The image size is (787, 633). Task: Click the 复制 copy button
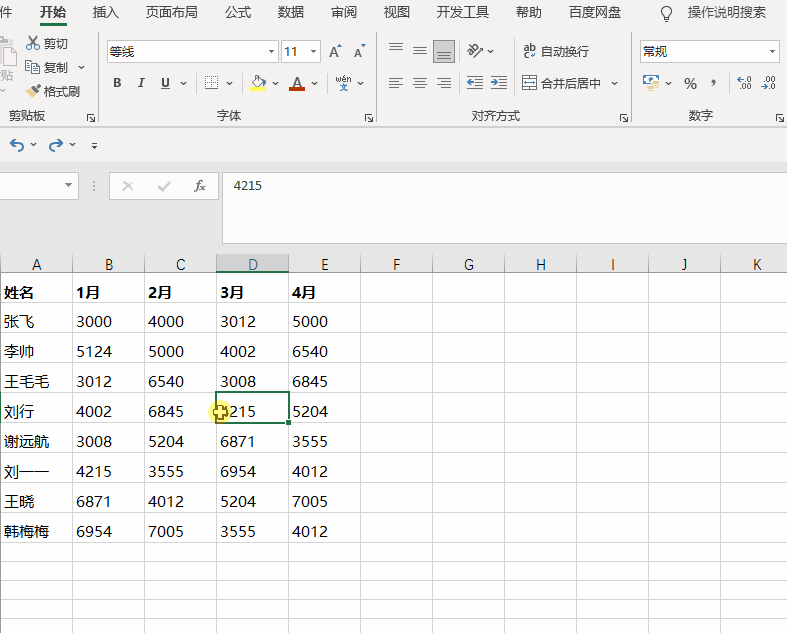(48, 67)
